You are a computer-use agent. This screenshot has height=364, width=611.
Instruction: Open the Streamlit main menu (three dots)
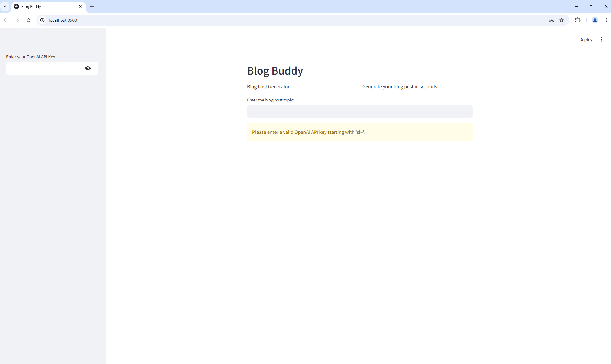[601, 39]
